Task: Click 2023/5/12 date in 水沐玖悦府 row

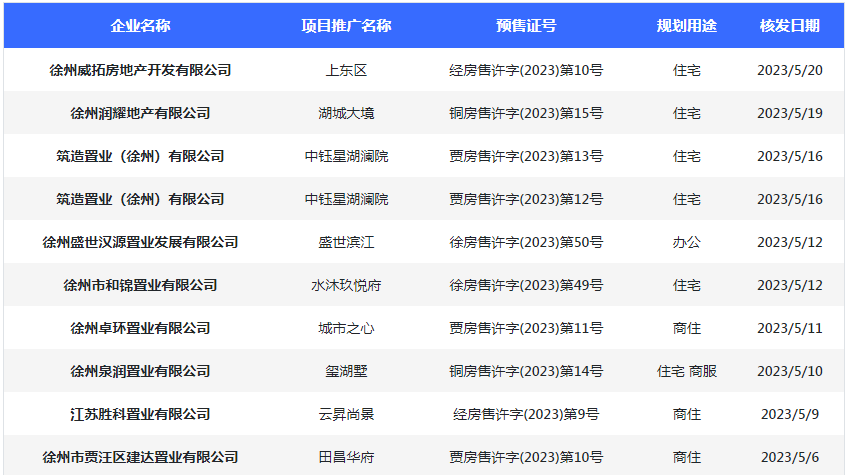Action: coord(789,285)
